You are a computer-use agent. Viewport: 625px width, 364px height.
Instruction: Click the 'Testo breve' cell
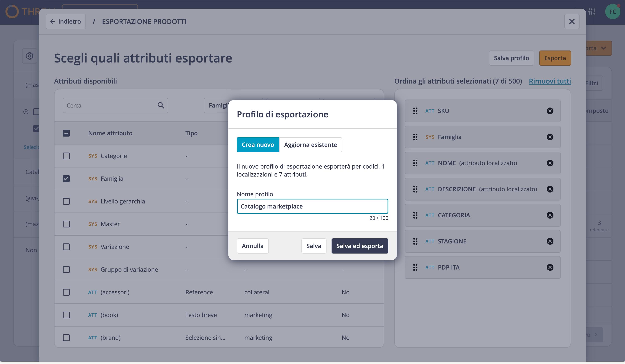201,315
